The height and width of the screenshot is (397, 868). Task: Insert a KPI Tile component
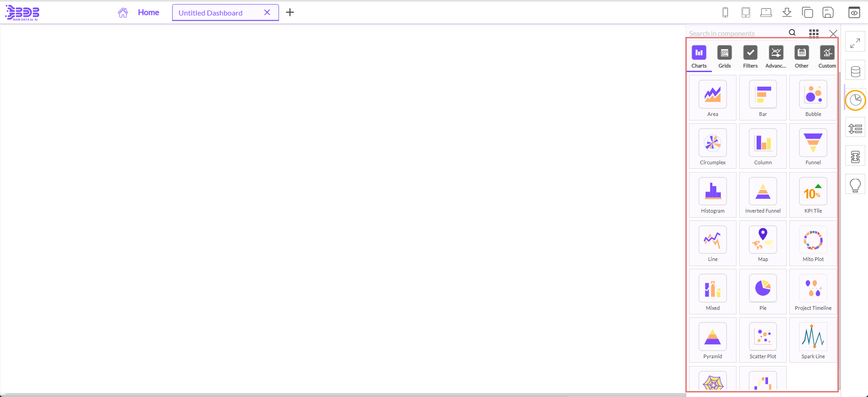[x=813, y=194]
